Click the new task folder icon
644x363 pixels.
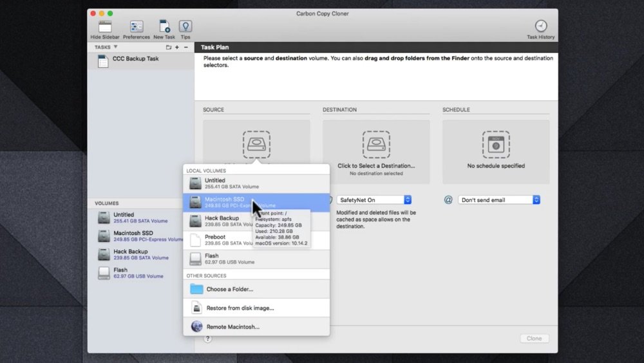[169, 48]
